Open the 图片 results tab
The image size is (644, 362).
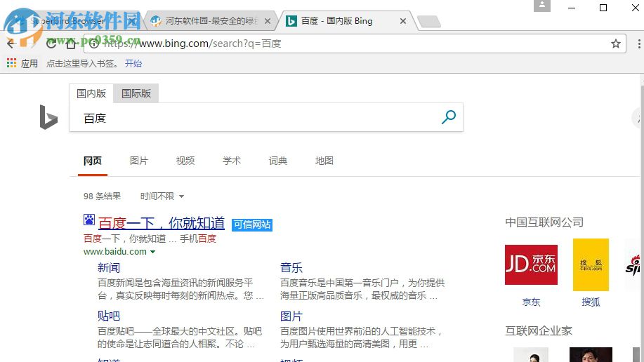[x=139, y=161]
